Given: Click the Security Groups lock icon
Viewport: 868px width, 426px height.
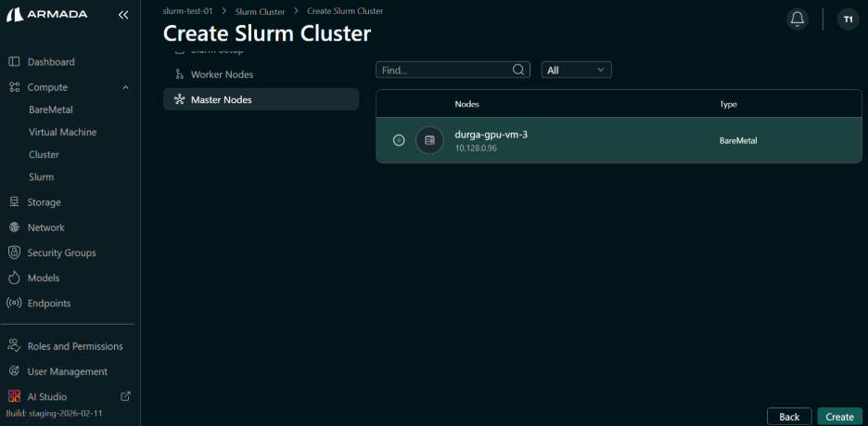Looking at the screenshot, I should (x=15, y=252).
